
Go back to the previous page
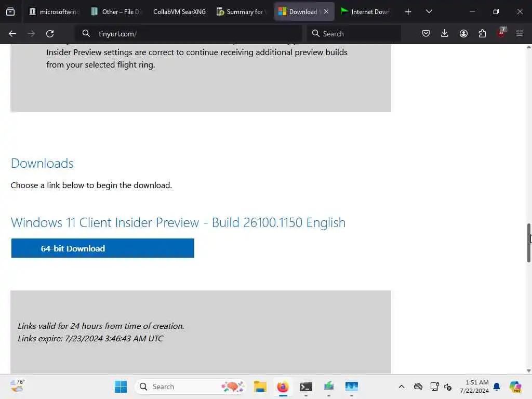click(x=12, y=34)
